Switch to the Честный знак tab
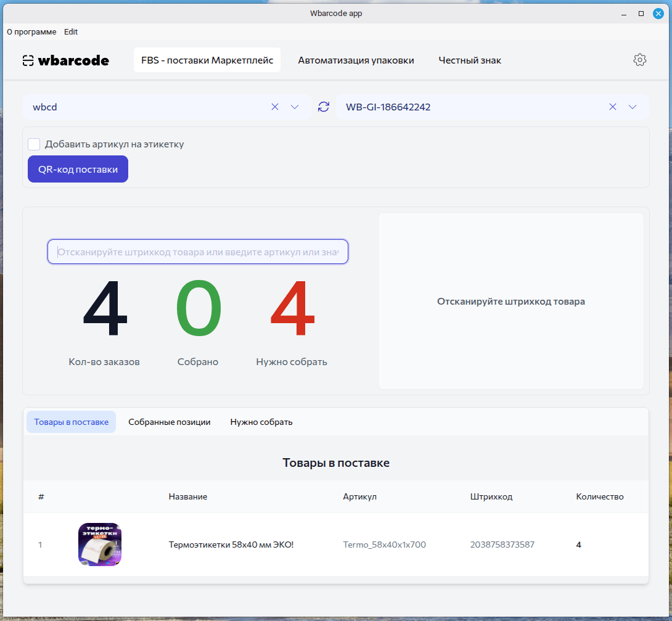This screenshot has height=621, width=672. click(470, 60)
